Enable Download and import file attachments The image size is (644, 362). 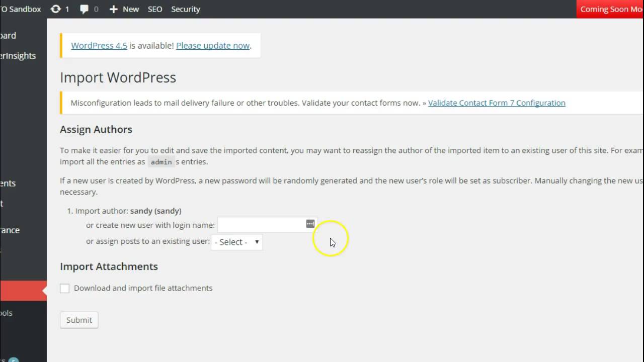64,288
